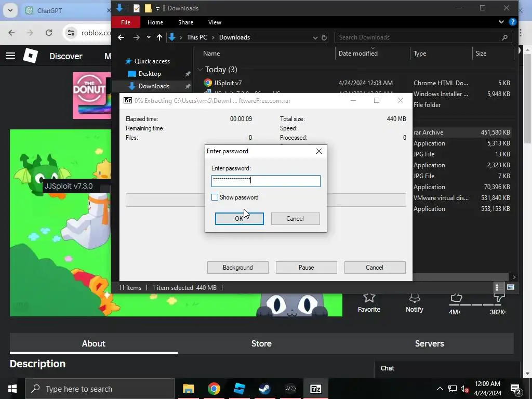The height and width of the screenshot is (399, 532).
Task: Pause the 7-Zip extraction
Action: (307, 268)
